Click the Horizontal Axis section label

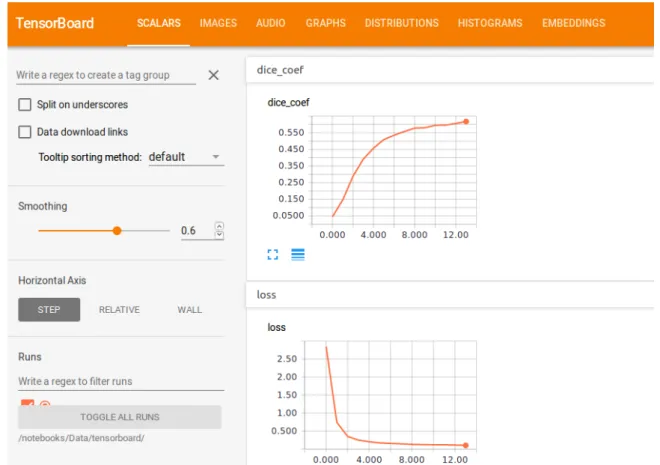point(52,280)
